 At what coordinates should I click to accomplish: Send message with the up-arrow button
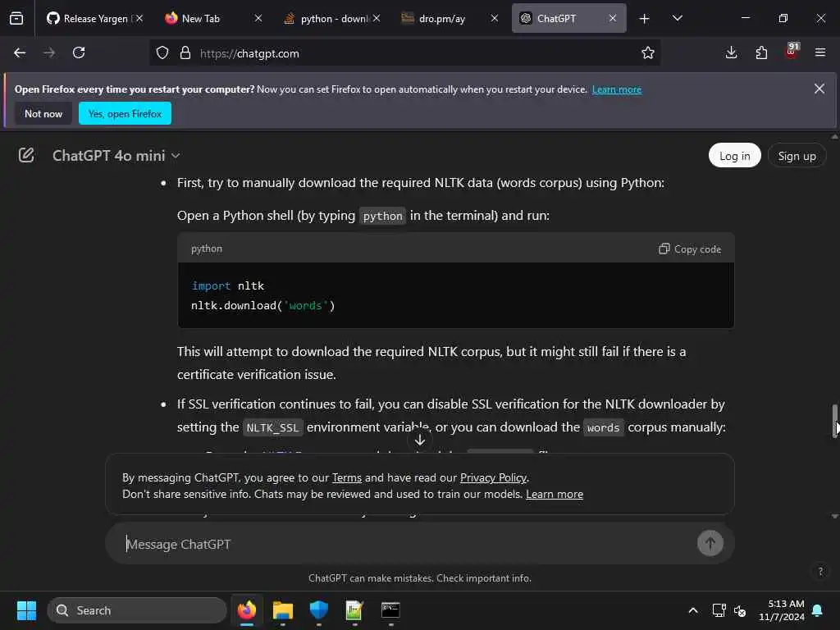(710, 543)
